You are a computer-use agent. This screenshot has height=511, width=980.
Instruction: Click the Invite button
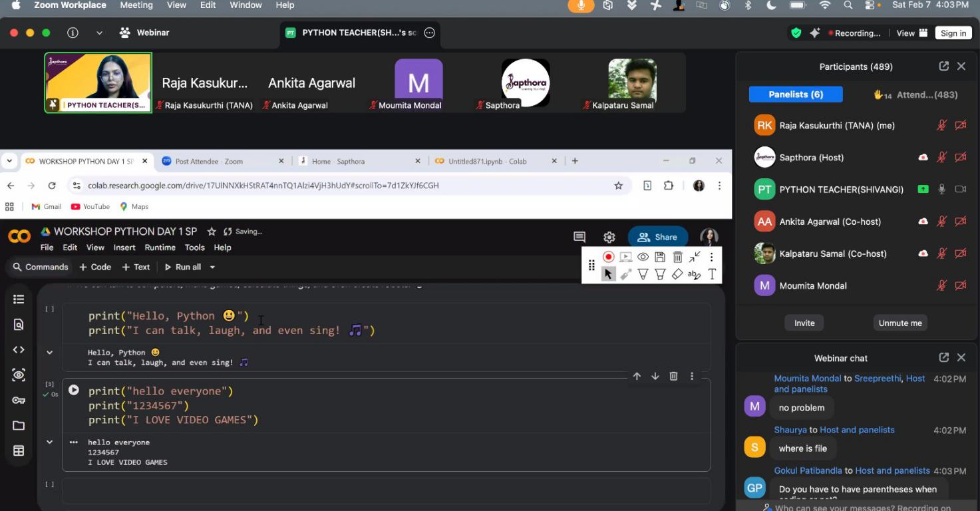point(804,323)
